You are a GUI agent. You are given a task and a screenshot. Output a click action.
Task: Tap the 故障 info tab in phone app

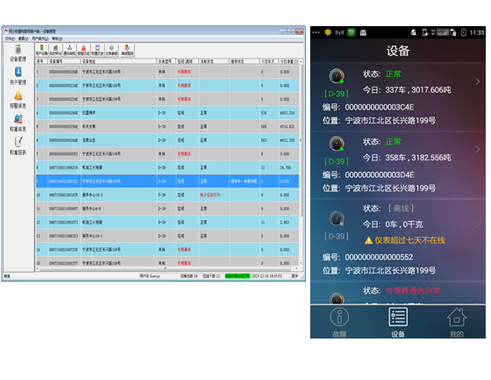(339, 322)
